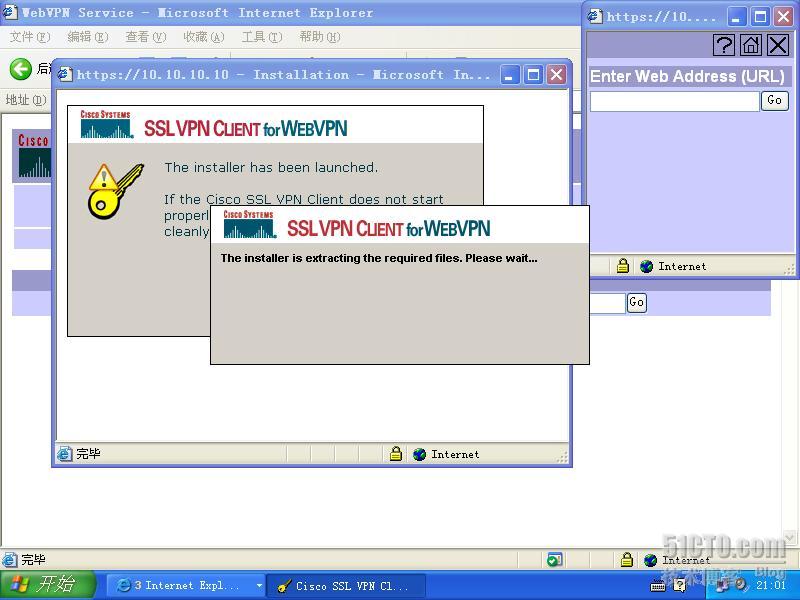
Task: Click the globe Internet zone icon in Installation window
Action: (x=419, y=454)
